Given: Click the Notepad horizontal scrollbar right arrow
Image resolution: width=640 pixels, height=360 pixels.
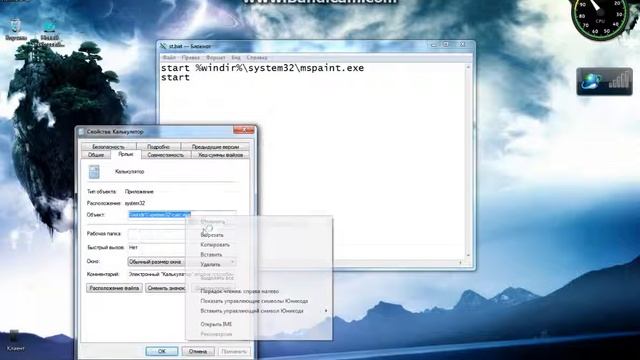Looking at the screenshot, I should coord(460,262).
